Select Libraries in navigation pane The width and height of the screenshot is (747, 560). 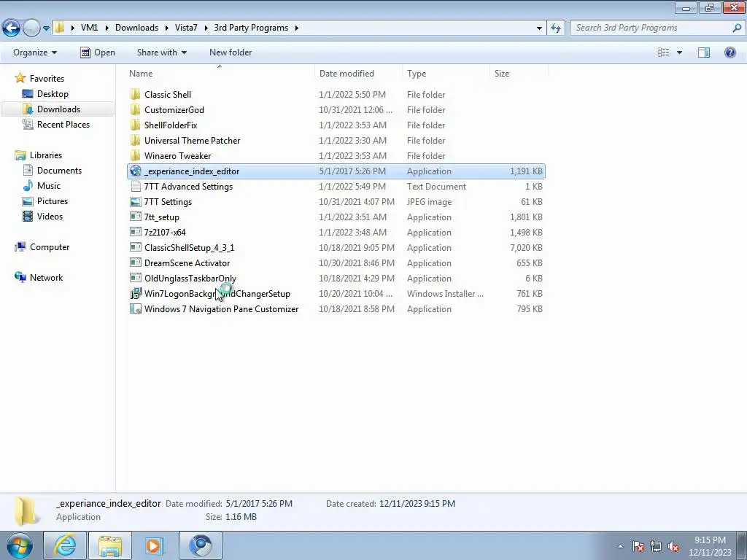coord(46,155)
